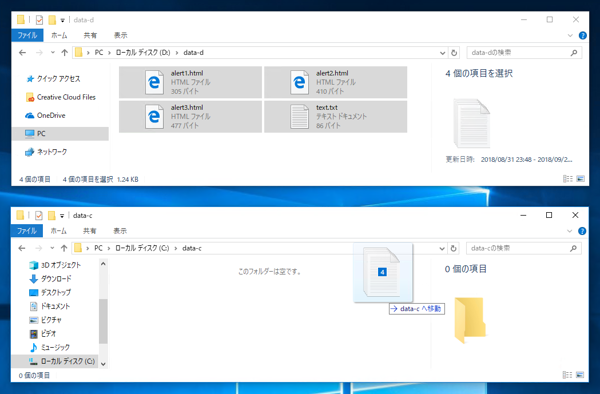Select ドキュメント in navigation pane
The image size is (600, 394).
tap(50, 306)
